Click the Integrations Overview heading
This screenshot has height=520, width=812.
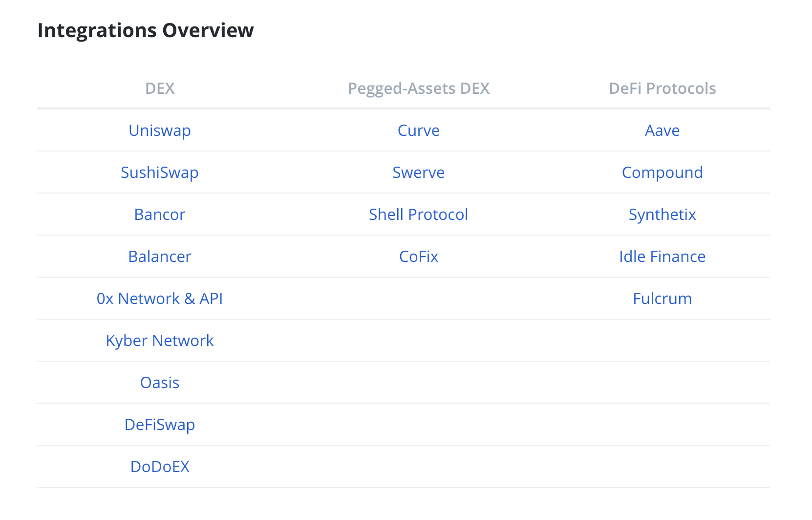[146, 30]
